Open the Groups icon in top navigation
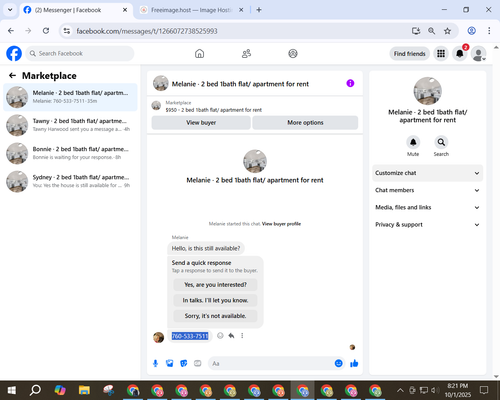Screen dimensions: 500x400 [293, 53]
